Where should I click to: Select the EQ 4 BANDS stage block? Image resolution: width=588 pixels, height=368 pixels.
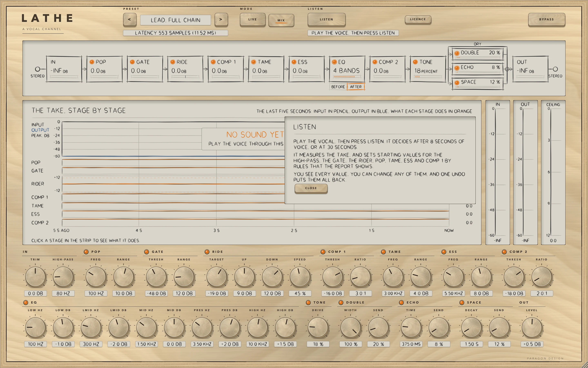tap(347, 69)
